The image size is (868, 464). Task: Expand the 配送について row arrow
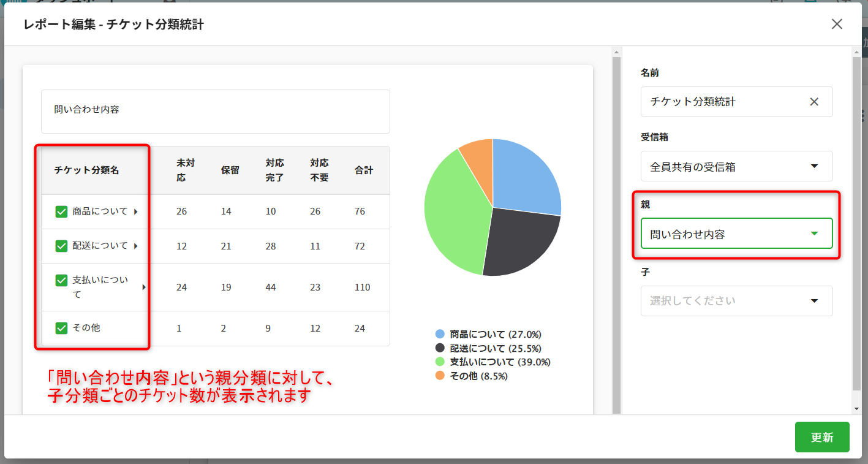coord(135,246)
